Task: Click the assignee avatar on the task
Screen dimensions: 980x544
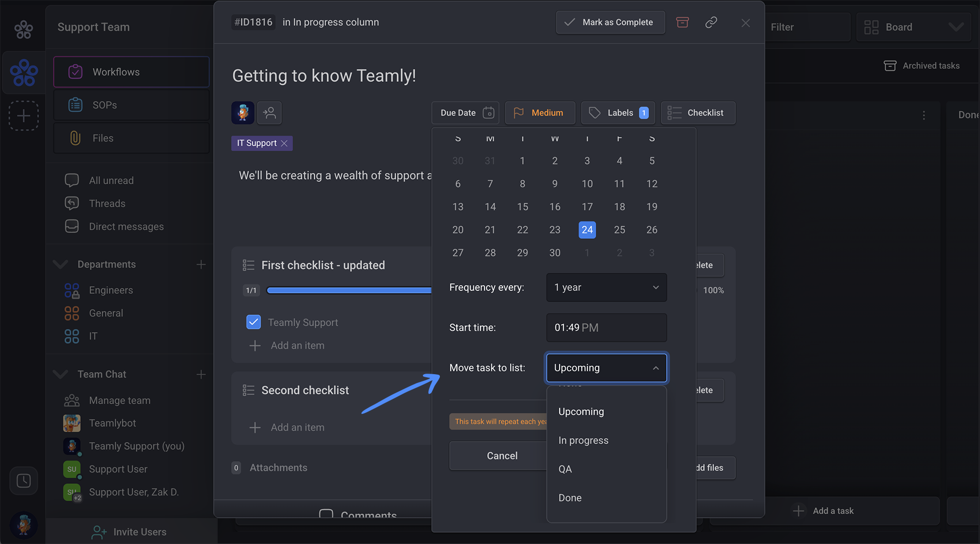Action: click(x=243, y=113)
